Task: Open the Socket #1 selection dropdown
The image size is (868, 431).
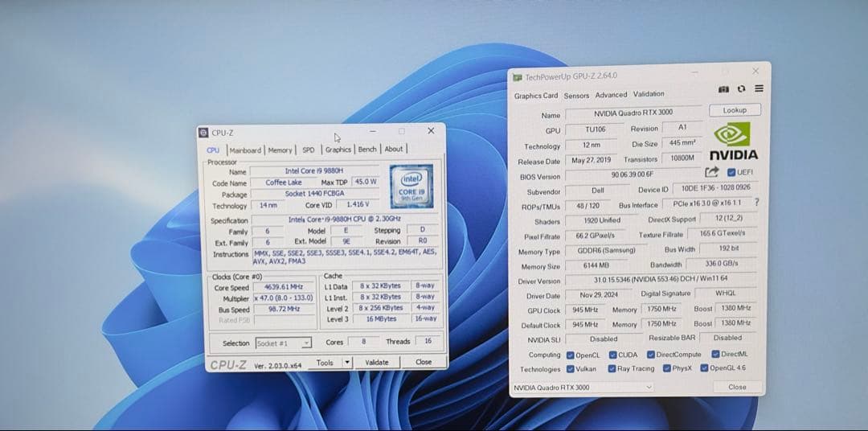Action: pos(283,343)
